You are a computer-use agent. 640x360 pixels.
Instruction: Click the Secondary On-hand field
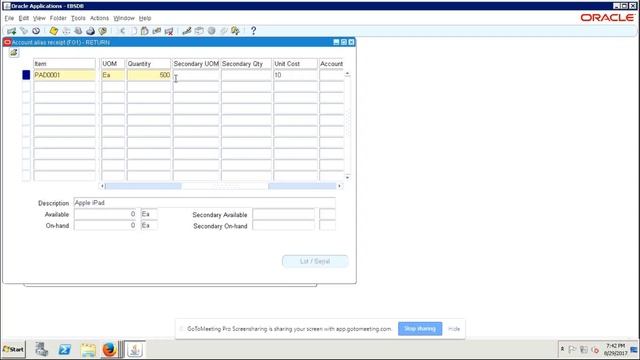pyautogui.click(x=283, y=225)
